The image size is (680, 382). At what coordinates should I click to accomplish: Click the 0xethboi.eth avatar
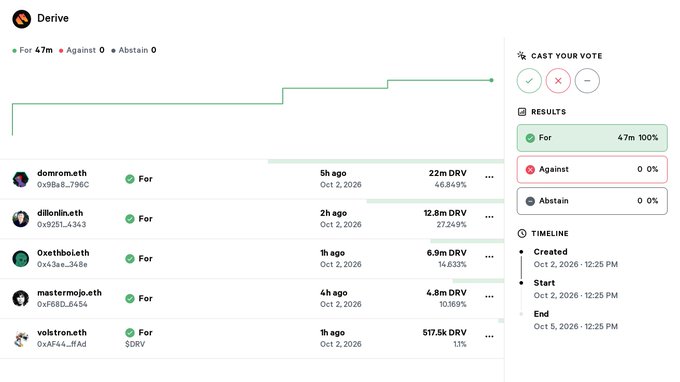coord(20,258)
